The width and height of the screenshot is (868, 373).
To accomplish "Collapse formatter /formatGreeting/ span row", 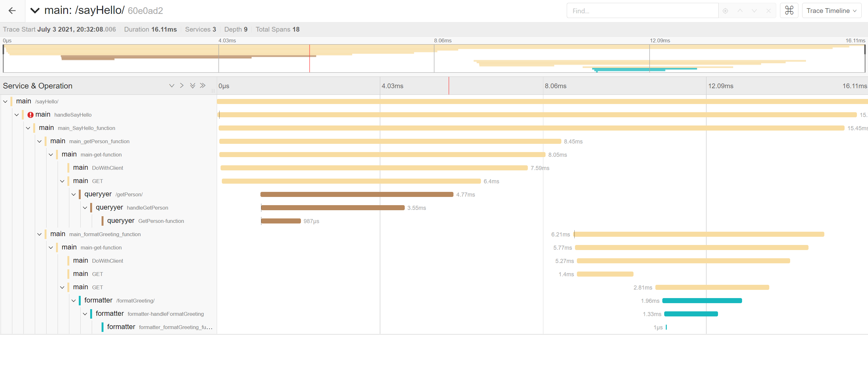I will [x=73, y=301].
